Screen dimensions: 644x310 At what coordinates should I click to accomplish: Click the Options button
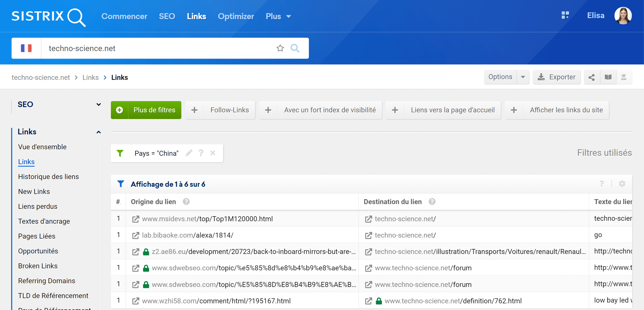tap(500, 77)
